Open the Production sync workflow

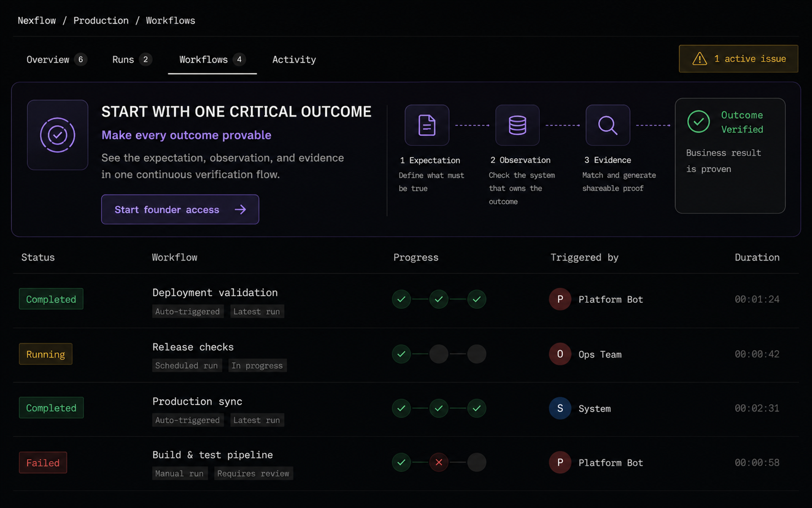click(x=197, y=401)
